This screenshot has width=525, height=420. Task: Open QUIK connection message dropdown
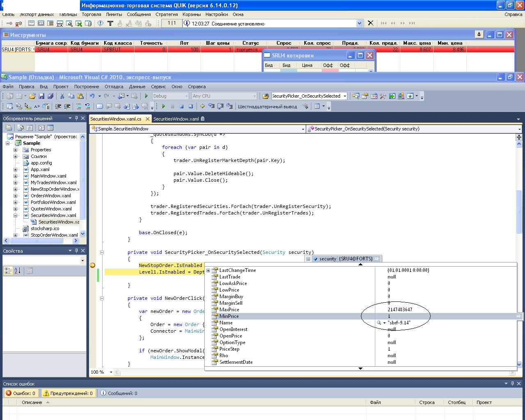(360, 23)
